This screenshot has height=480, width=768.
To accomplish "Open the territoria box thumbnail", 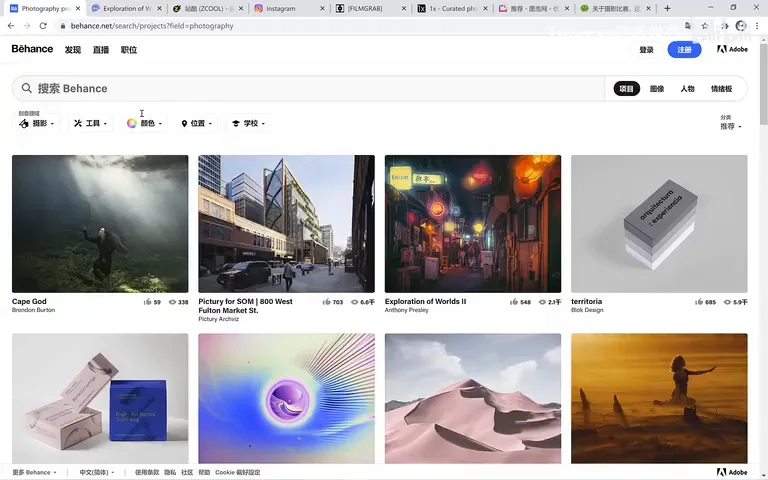I will [659, 224].
